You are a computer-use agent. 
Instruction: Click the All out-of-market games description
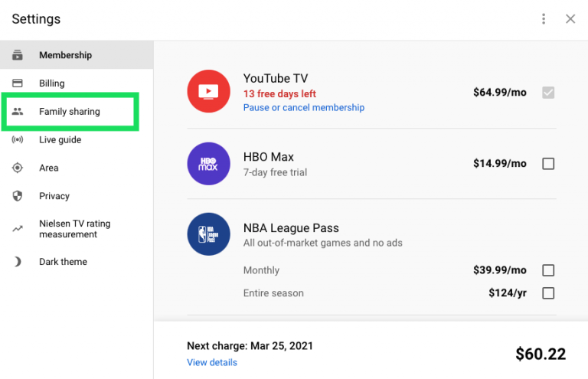click(323, 243)
